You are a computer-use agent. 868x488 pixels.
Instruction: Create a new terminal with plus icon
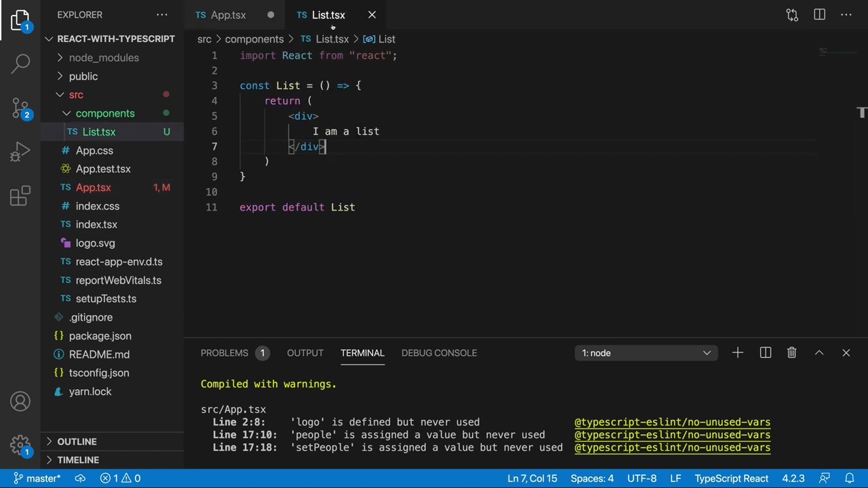(738, 352)
